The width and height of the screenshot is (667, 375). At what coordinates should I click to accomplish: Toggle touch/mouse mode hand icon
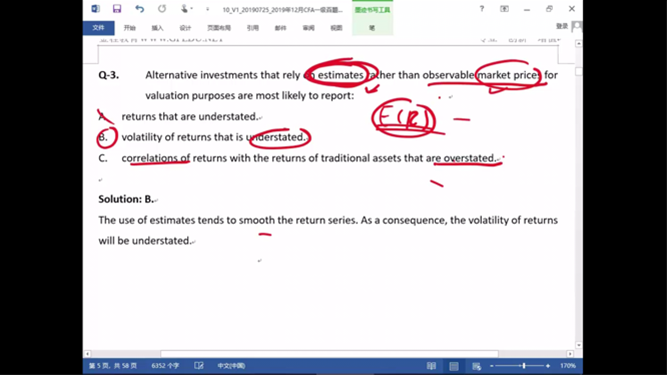pyautogui.click(x=184, y=9)
